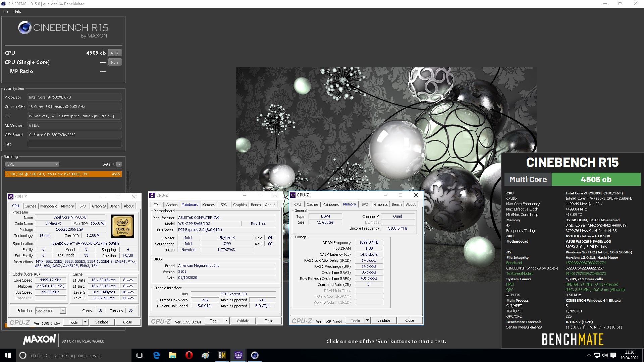Click CPU-Z icon in right window title bar
The width and height of the screenshot is (644, 362).
(293, 195)
